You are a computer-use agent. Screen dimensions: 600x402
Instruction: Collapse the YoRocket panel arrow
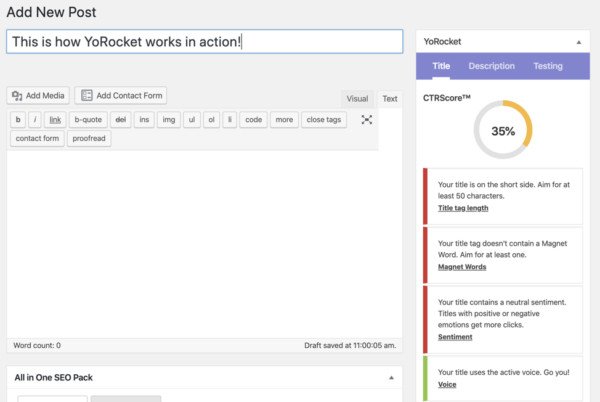579,42
